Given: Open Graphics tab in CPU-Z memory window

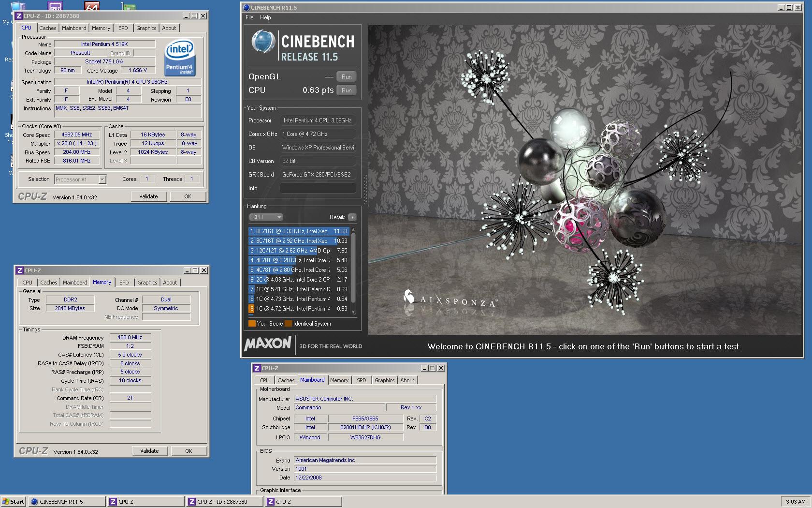Looking at the screenshot, I should pos(147,283).
